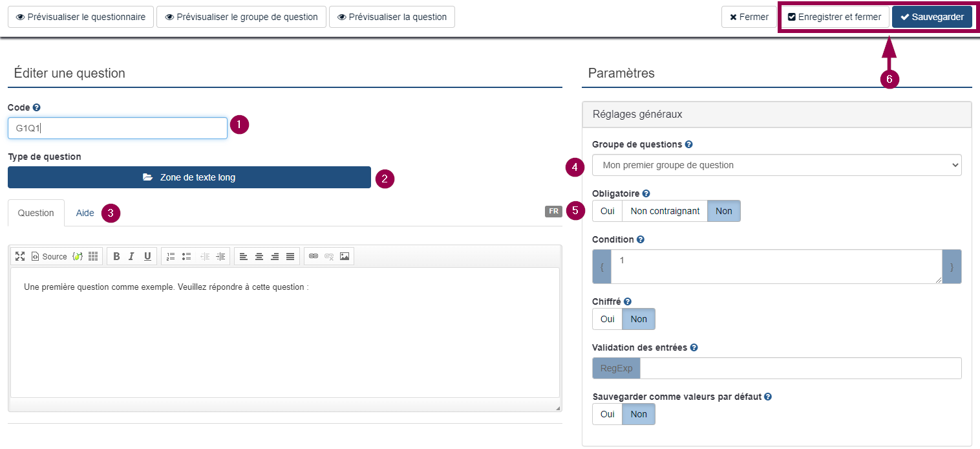
Task: Click the editor resize handle at bottom-right
Action: pos(557,408)
